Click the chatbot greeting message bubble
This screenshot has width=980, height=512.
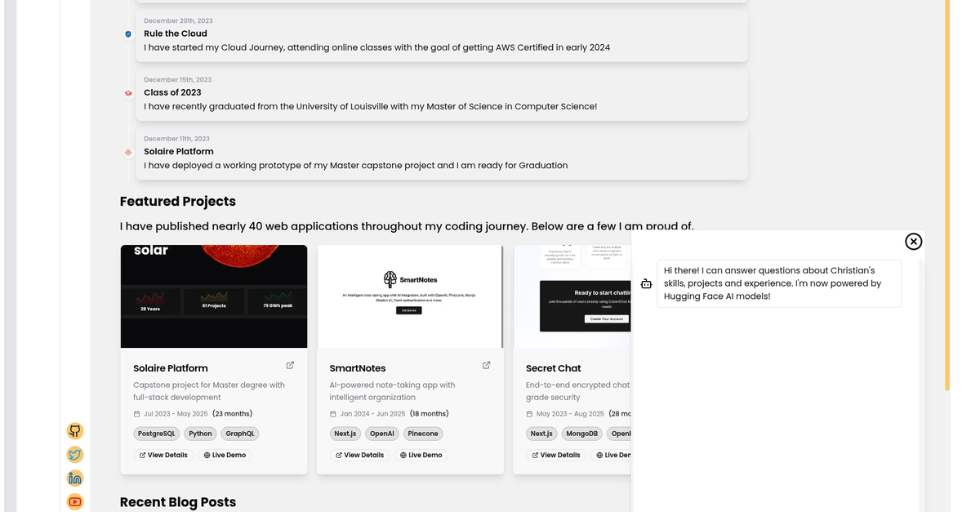pos(779,283)
